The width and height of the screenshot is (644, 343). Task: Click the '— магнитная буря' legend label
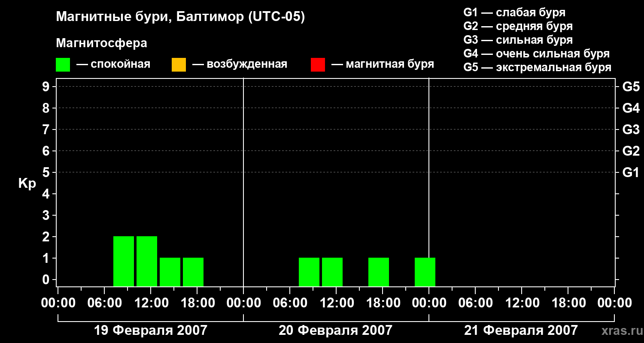[x=383, y=64]
